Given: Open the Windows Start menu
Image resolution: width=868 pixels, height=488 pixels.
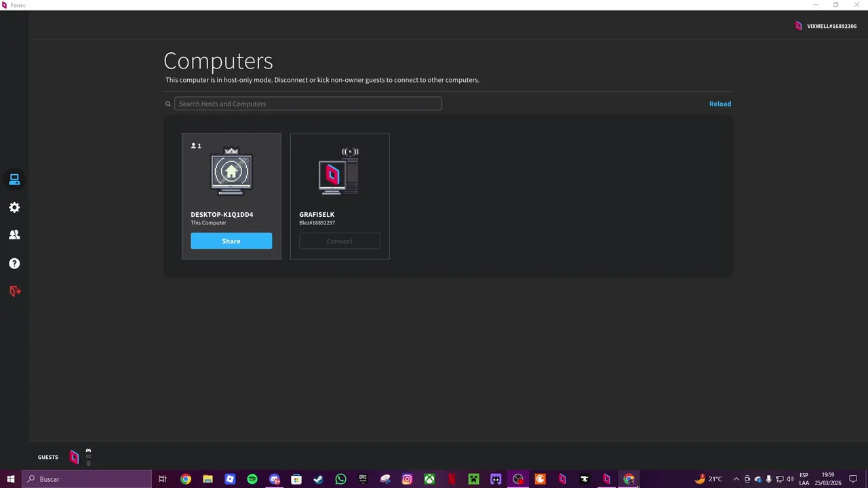Looking at the screenshot, I should click(x=11, y=479).
